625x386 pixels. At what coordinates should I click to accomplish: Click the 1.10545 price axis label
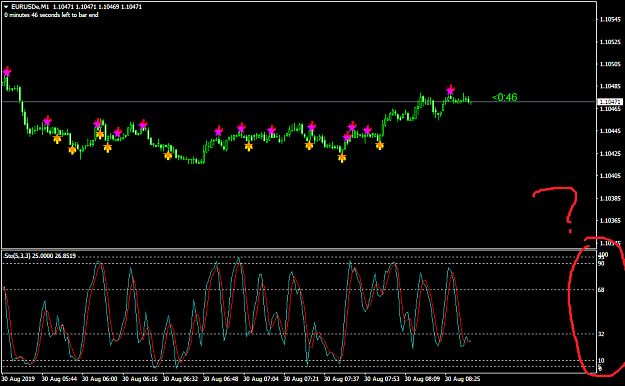coord(610,20)
